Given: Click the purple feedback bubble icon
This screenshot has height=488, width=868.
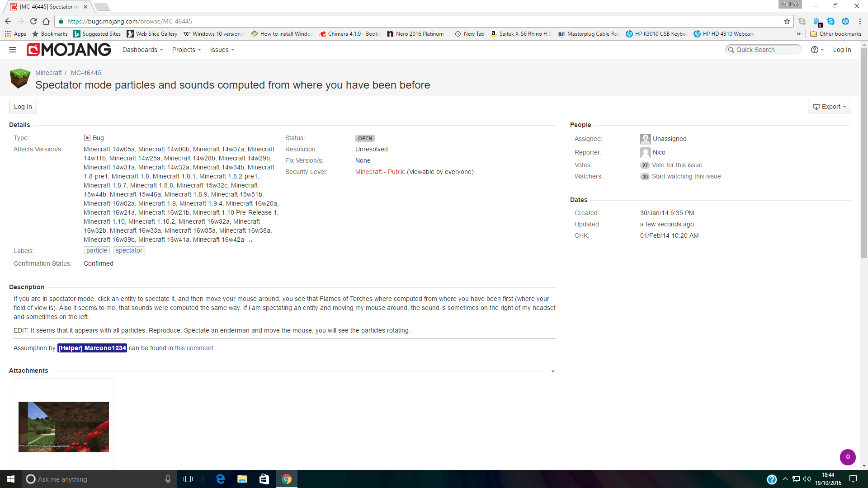Looking at the screenshot, I should click(x=848, y=457).
